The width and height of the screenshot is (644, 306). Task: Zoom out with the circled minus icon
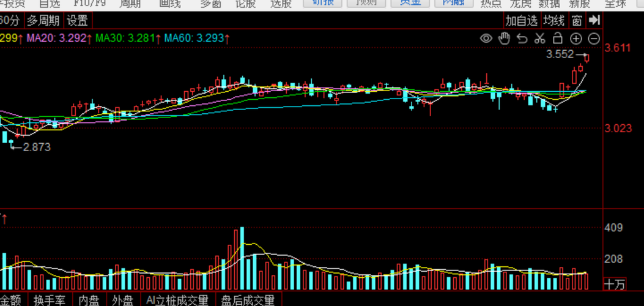(594, 39)
